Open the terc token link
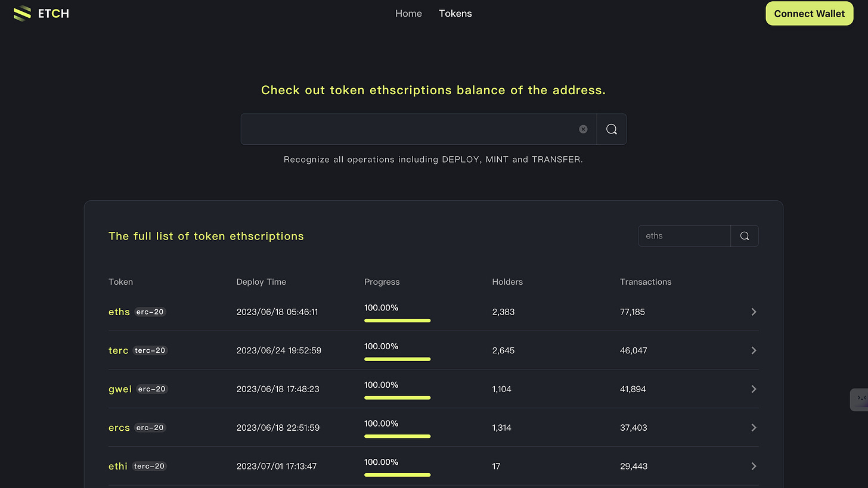868x488 pixels. (x=118, y=350)
